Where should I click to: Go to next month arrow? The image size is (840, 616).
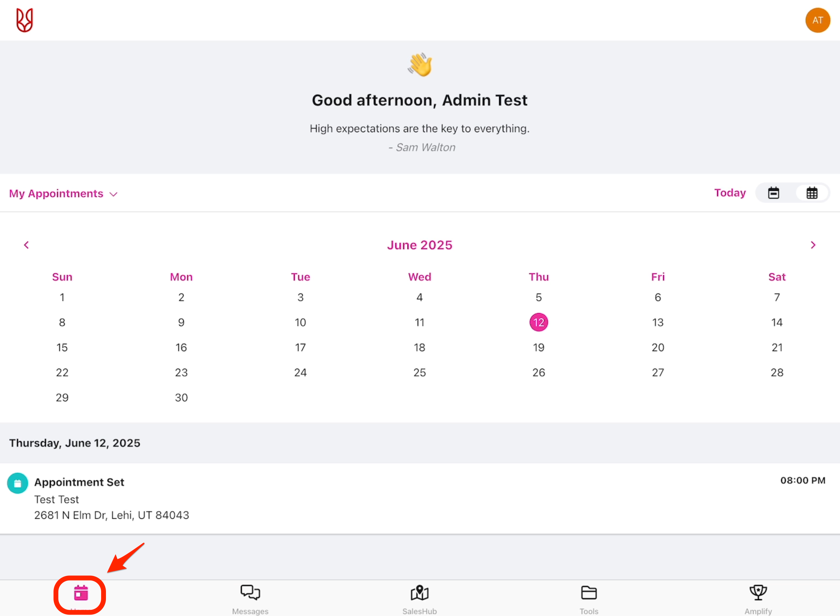tap(813, 245)
